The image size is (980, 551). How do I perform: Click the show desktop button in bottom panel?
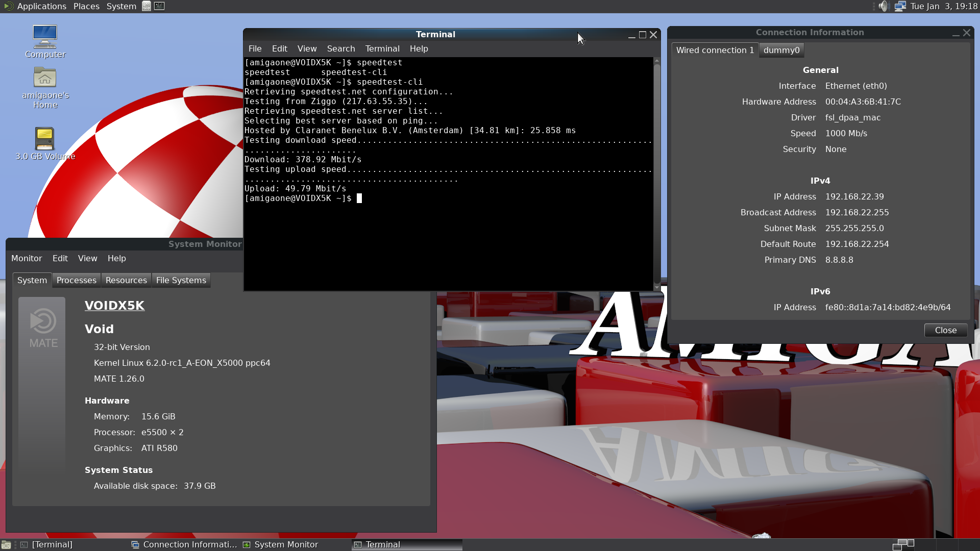[x=6, y=545]
